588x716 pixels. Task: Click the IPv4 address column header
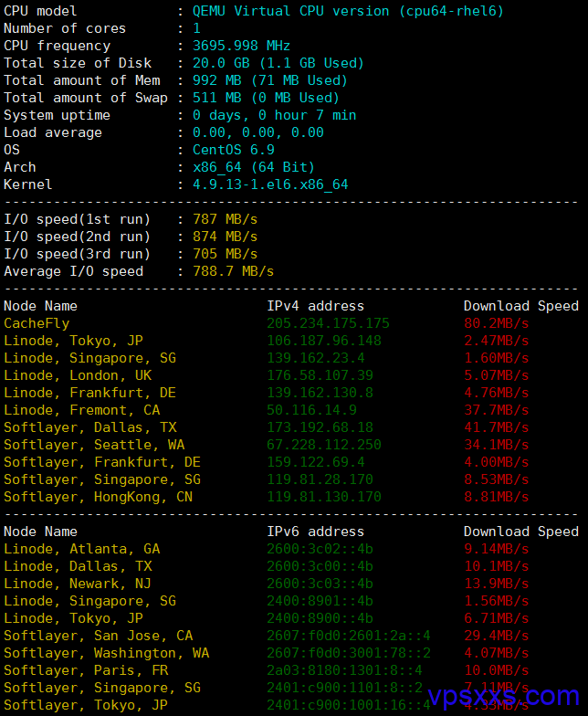316,306
